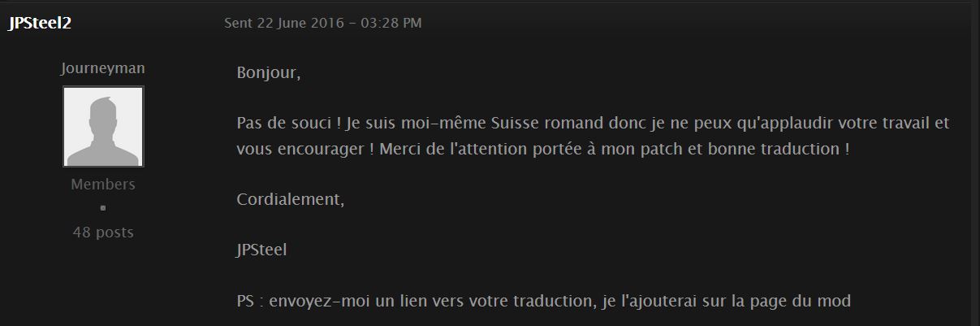The height and width of the screenshot is (326, 980).
Task: Click the word 'patch' in the message
Action: pos(664,150)
